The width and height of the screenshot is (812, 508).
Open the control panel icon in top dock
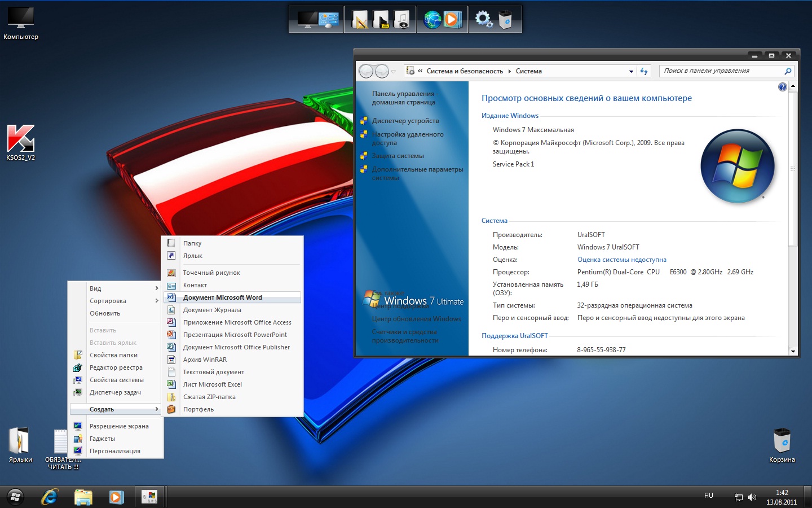tap(329, 20)
